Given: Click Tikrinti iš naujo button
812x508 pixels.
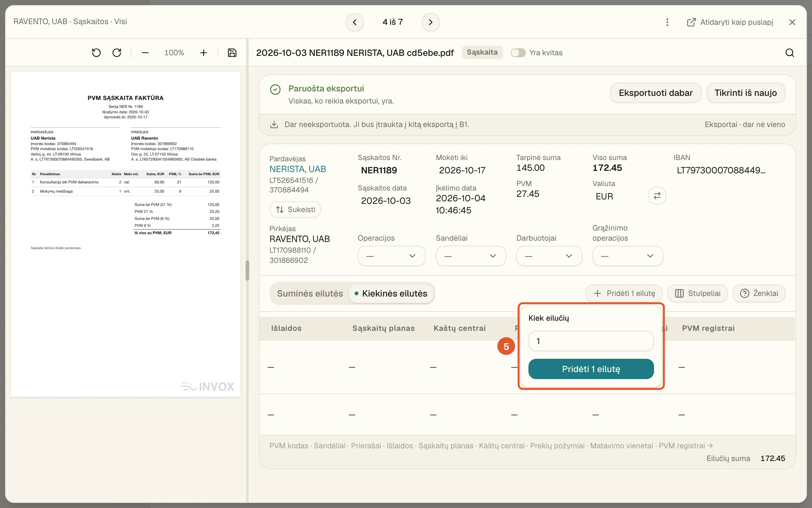Looking at the screenshot, I should point(746,93).
